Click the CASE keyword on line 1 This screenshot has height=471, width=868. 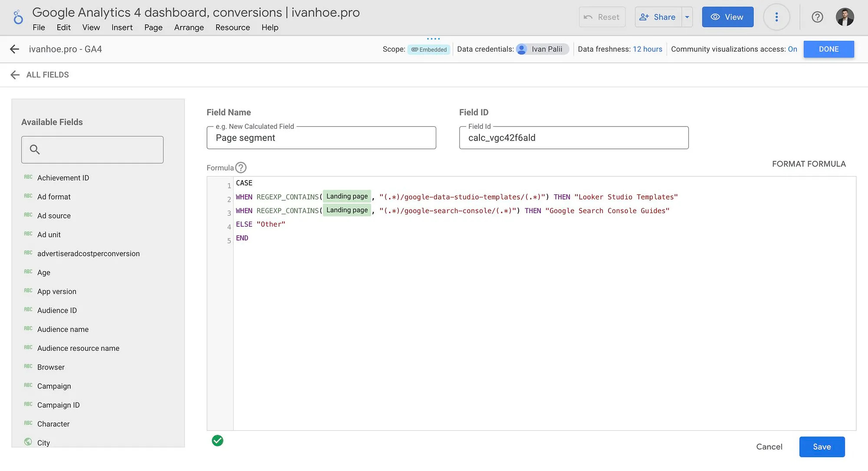coord(244,183)
